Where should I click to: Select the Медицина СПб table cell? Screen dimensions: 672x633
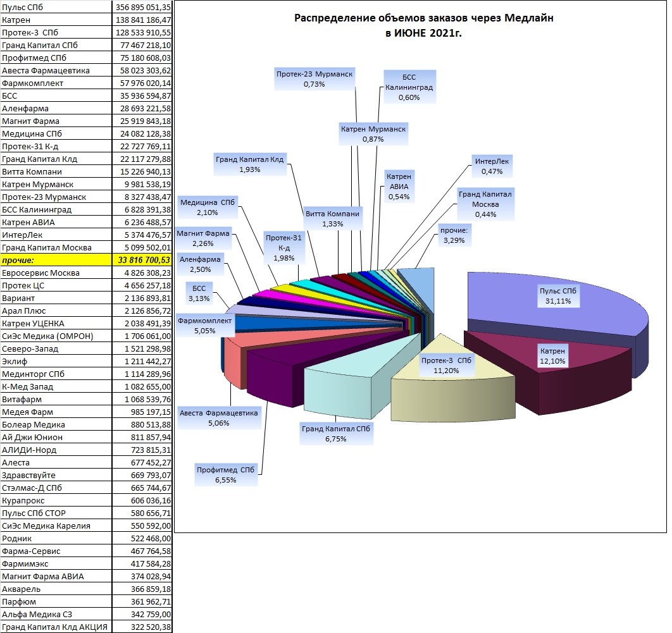pyautogui.click(x=56, y=133)
